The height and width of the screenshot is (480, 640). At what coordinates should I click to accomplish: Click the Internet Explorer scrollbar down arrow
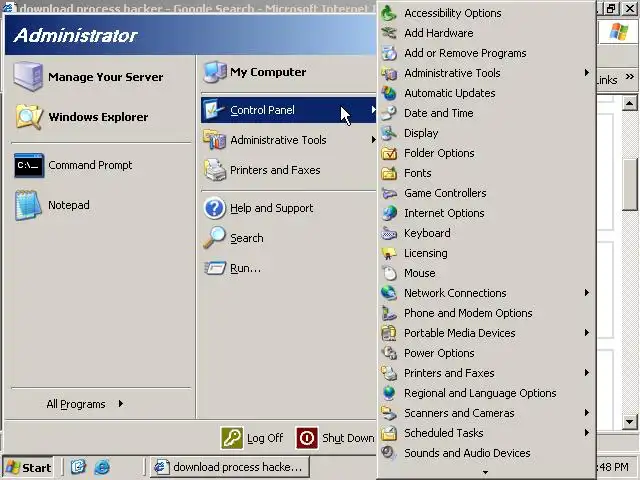(x=630, y=422)
